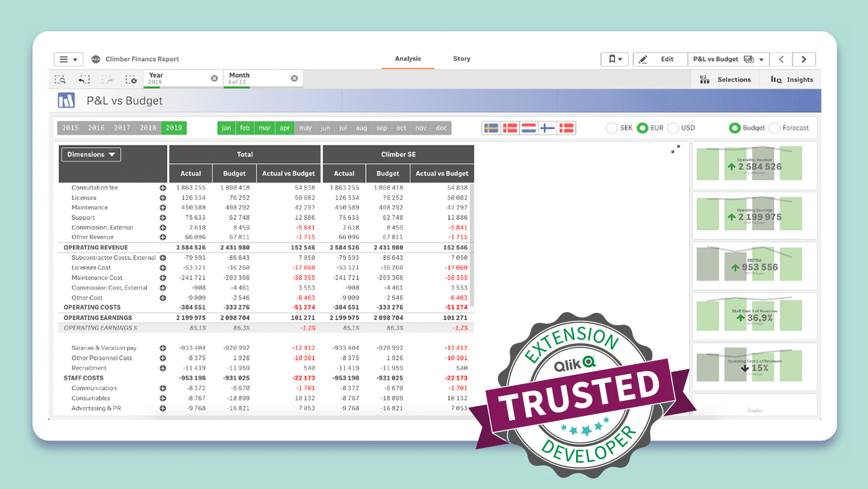Expand the Maintenance row
868x489 pixels.
click(x=163, y=207)
